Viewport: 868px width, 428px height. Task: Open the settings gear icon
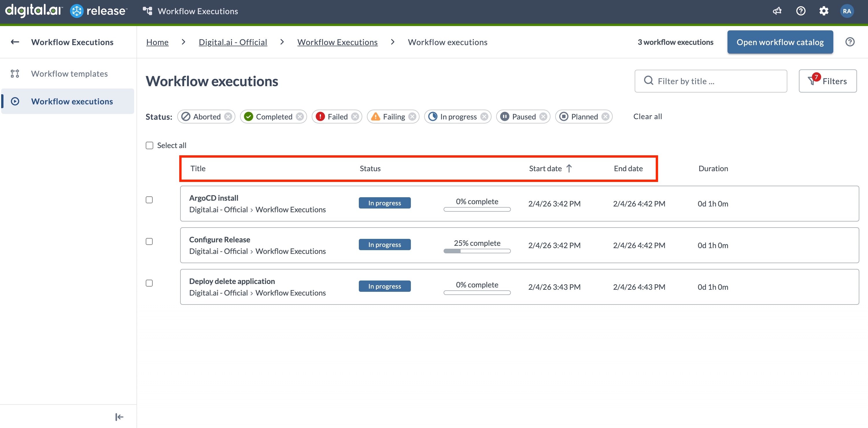coord(823,10)
